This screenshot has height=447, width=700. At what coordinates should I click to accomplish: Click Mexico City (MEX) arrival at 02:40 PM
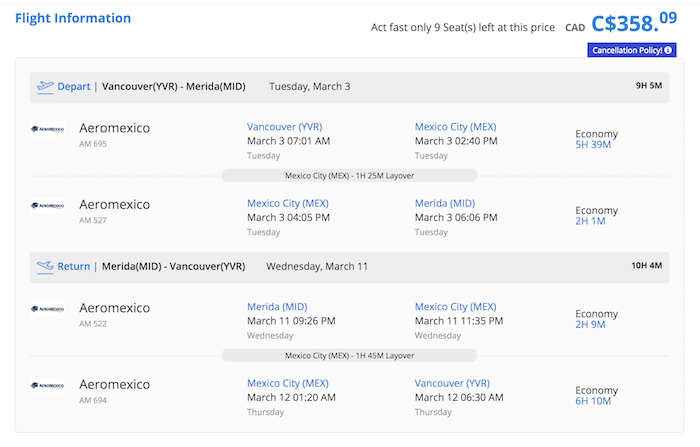pyautogui.click(x=455, y=127)
